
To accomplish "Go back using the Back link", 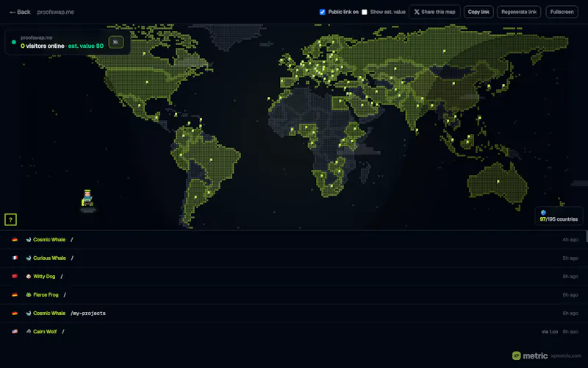I will pos(21,12).
